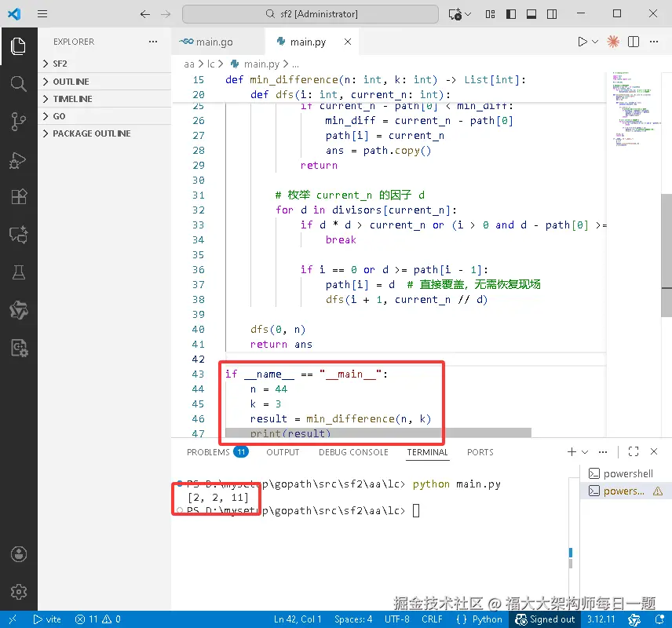Open the Manage gear menu

coord(18,592)
